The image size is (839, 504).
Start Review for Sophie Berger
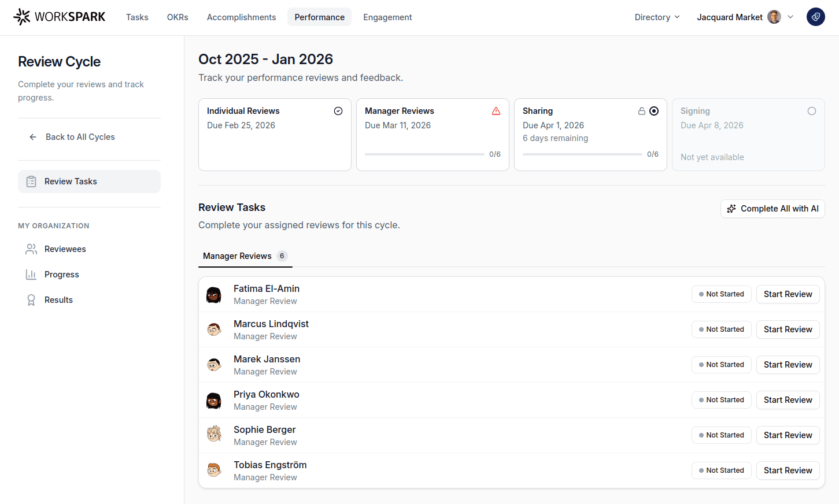(788, 435)
